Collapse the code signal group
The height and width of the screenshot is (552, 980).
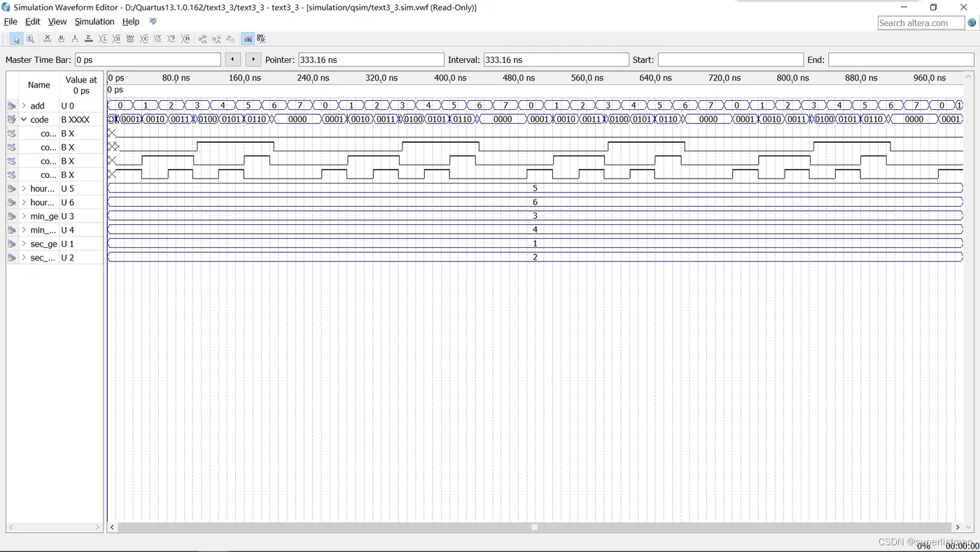point(24,120)
